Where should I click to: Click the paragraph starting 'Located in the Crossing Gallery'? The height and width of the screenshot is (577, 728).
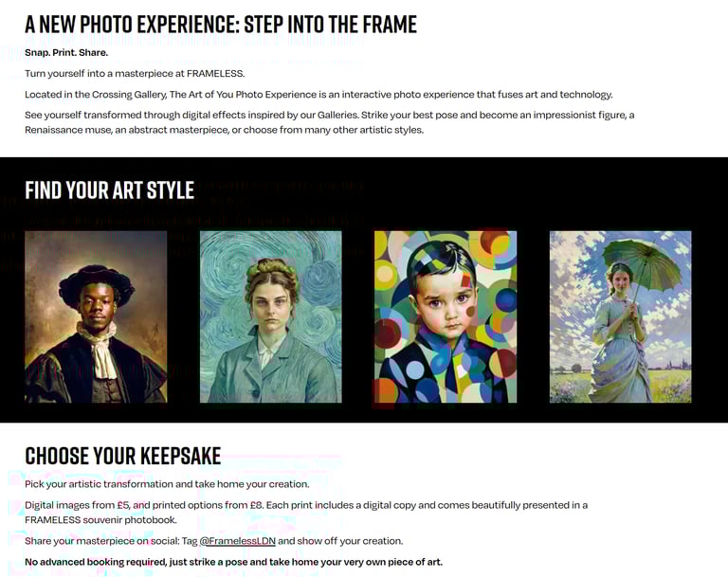(318, 95)
